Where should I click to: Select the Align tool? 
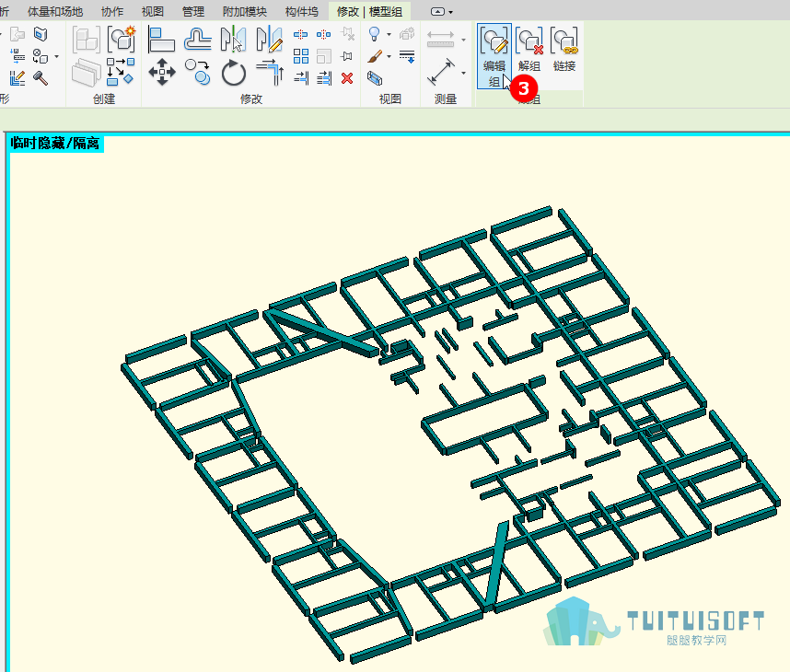click(x=161, y=41)
